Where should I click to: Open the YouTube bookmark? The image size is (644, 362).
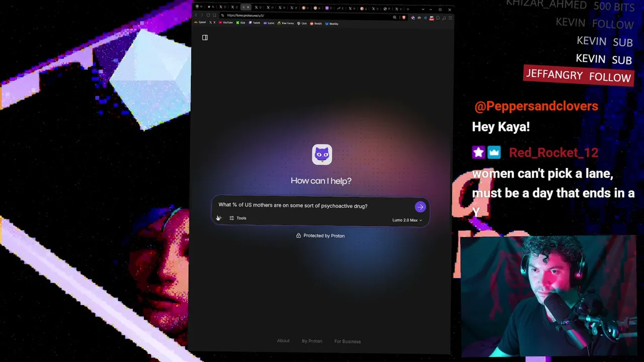pyautogui.click(x=226, y=23)
